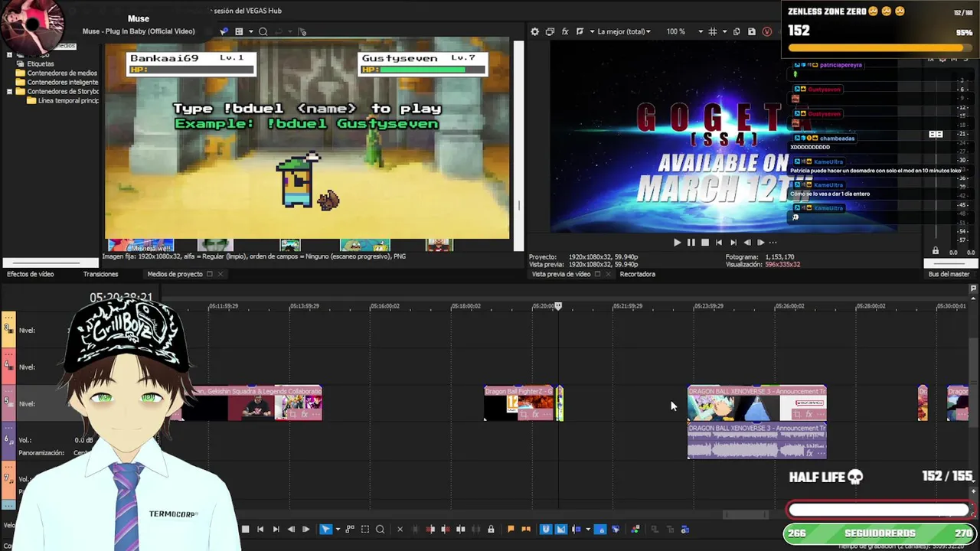The image size is (980, 551).
Task: Select Envelope edit tool
Action: pos(349,529)
